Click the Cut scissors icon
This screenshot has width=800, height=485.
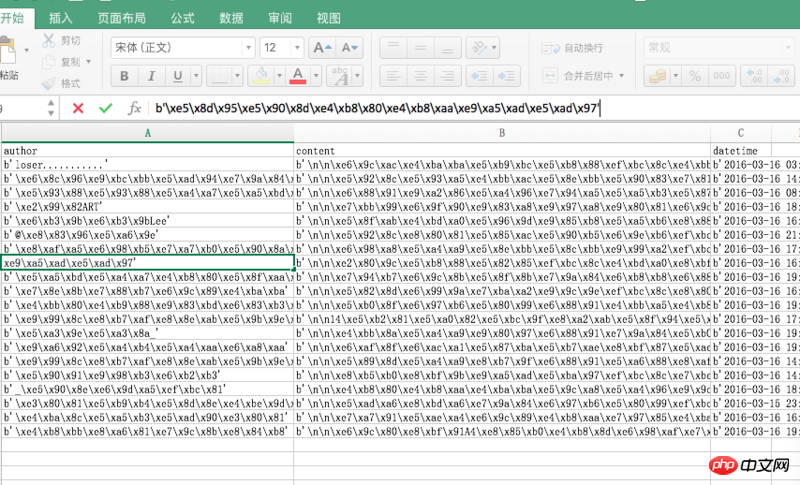point(48,40)
